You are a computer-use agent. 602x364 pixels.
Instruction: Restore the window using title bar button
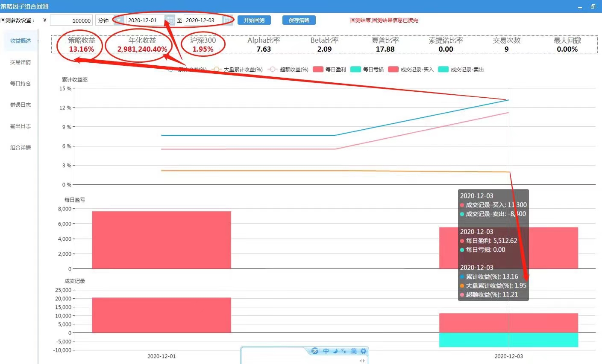pos(593,6)
